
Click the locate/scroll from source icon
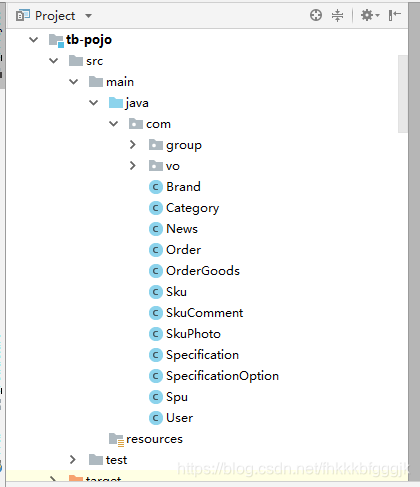(x=316, y=15)
